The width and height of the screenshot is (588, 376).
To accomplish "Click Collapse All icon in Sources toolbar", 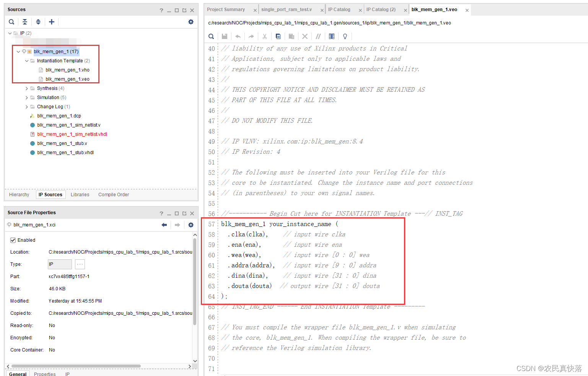I will 25,22.
